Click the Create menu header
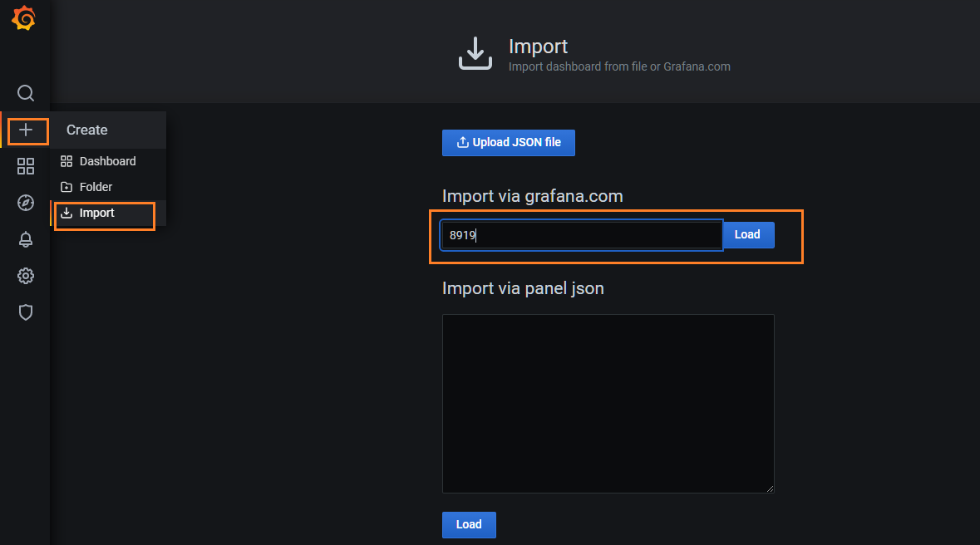This screenshot has width=980, height=545. click(x=108, y=130)
